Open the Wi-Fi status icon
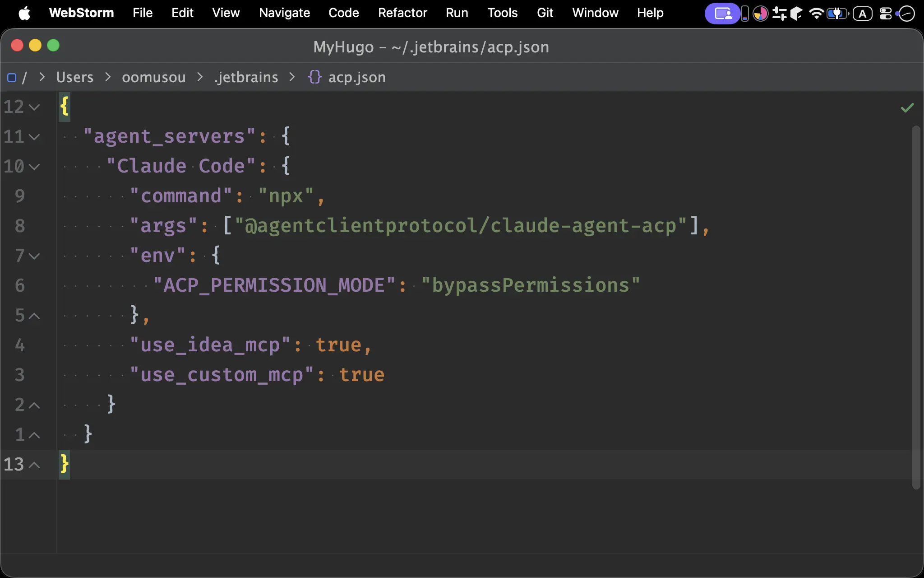Viewport: 924px width, 578px height. (816, 13)
